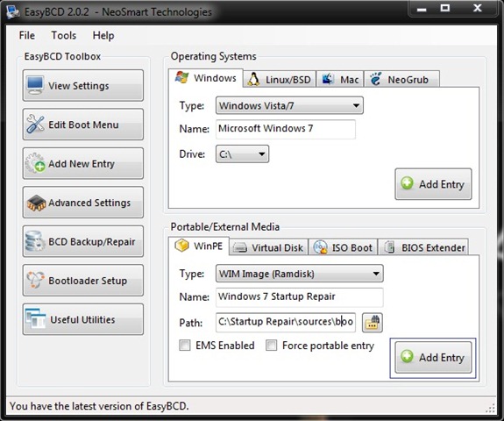Expand the C:\ drive dropdown

[x=242, y=154]
